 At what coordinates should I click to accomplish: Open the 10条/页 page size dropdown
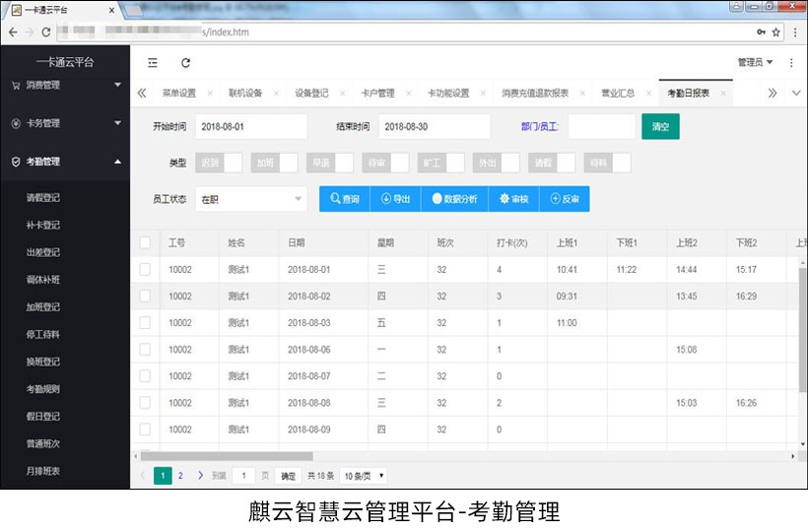(363, 476)
